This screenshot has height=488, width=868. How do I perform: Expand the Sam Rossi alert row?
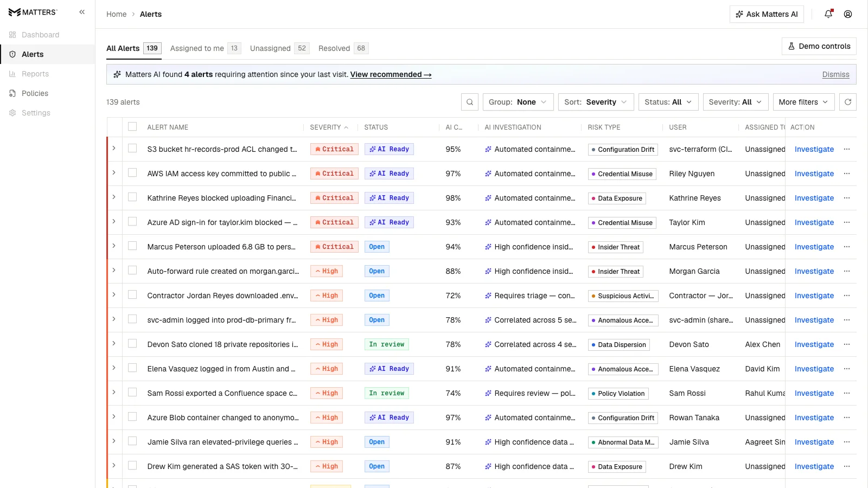114,392
